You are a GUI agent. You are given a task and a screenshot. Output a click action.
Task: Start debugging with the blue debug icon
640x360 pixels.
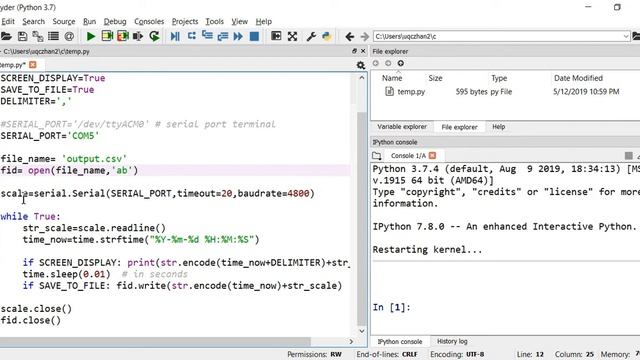click(175, 36)
